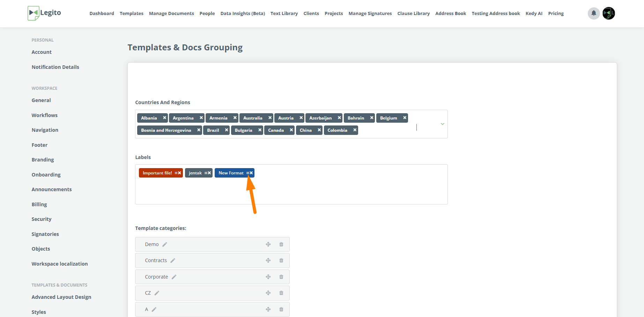Open Security workspace settings
The width and height of the screenshot is (644, 317).
coord(41,219)
